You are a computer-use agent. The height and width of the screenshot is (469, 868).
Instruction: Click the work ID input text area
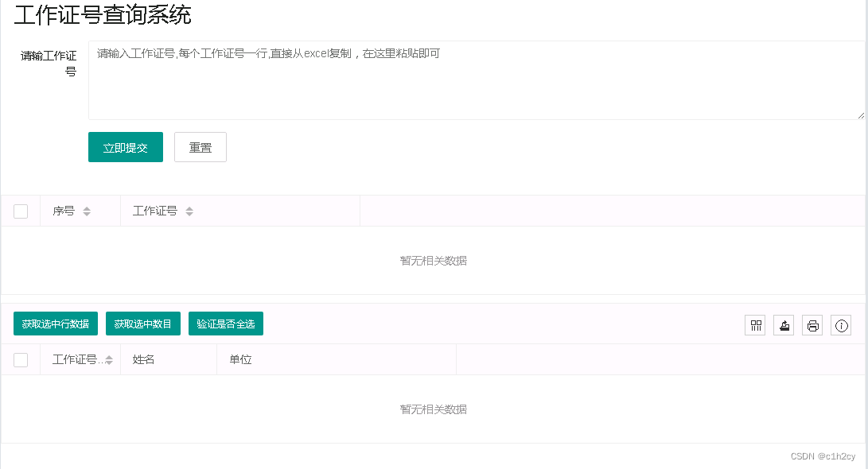click(475, 79)
